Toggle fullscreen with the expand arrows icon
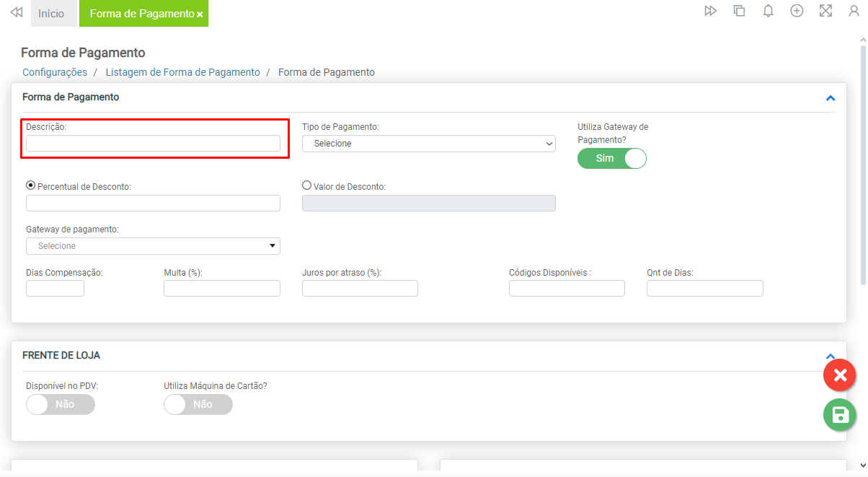The height and width of the screenshot is (477, 868). [x=825, y=11]
